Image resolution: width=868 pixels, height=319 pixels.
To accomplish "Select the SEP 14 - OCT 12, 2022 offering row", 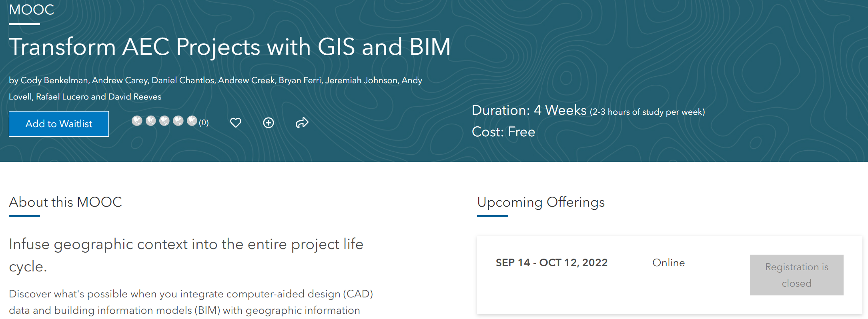I will tap(551, 263).
